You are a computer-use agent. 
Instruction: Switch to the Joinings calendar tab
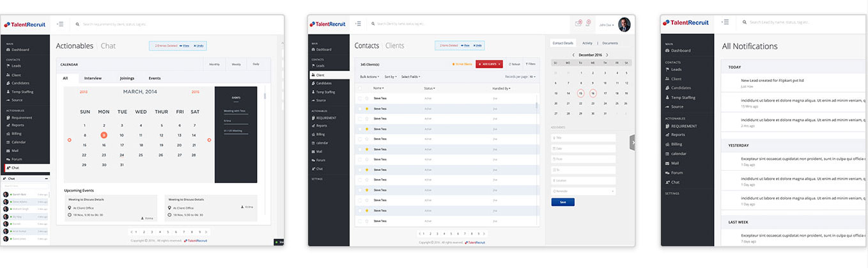click(127, 78)
